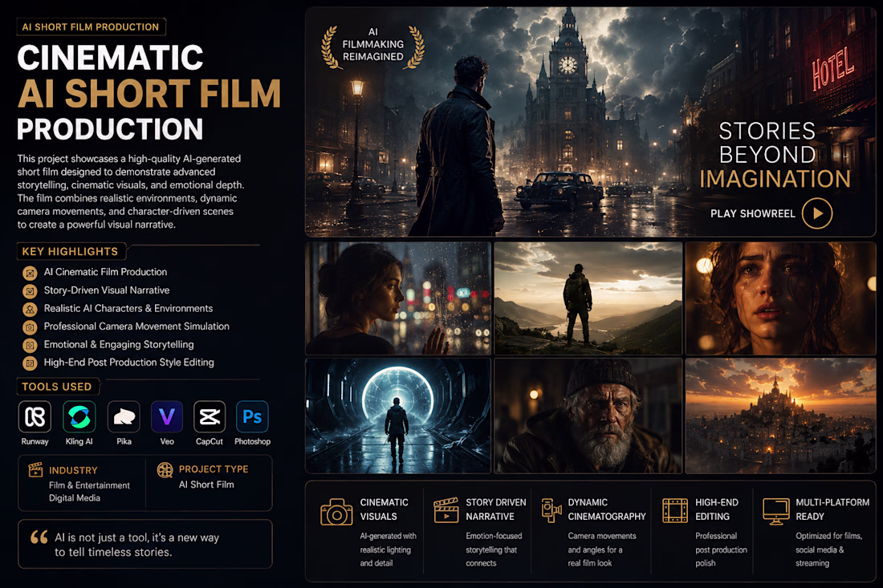883x588 pixels.
Task: Click the clapperboard icon next to Industry
Action: pos(35,469)
